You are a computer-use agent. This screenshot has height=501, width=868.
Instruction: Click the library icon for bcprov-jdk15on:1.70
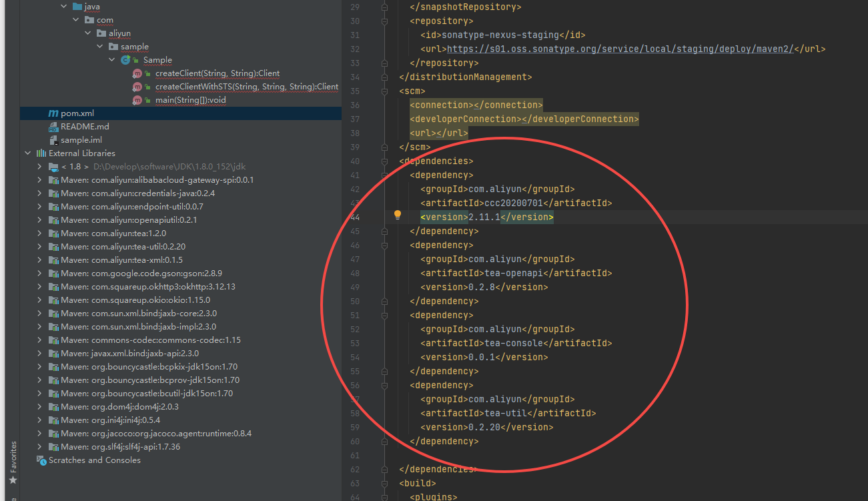(53, 380)
